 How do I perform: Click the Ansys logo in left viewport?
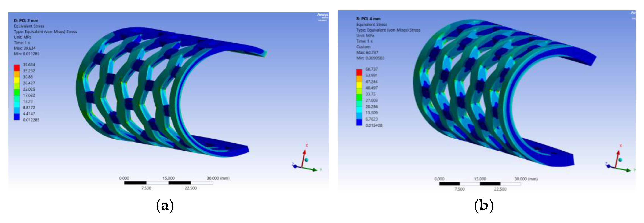[x=322, y=15]
